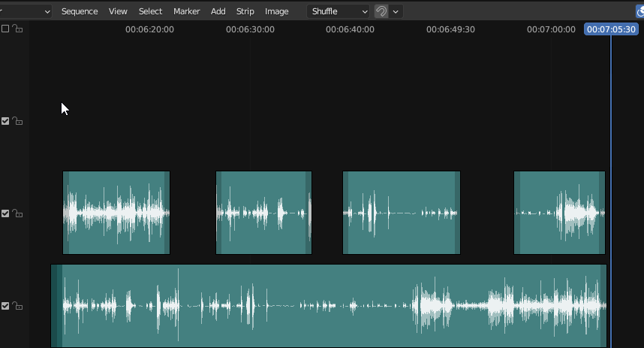Open the Shuffle overlap mode dropdown
Image resolution: width=644 pixels, height=348 pixels.
(339, 11)
